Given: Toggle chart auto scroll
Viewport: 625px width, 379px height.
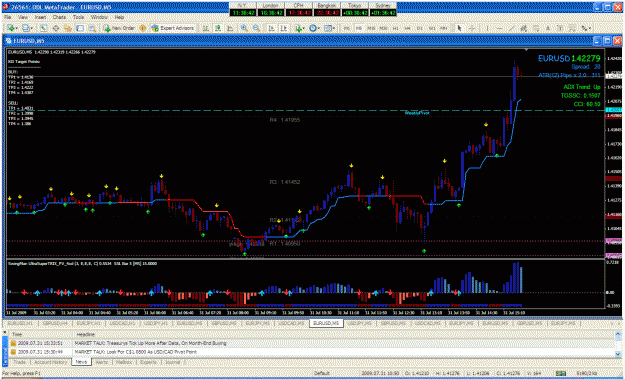Looking at the screenshot, I should [271, 28].
